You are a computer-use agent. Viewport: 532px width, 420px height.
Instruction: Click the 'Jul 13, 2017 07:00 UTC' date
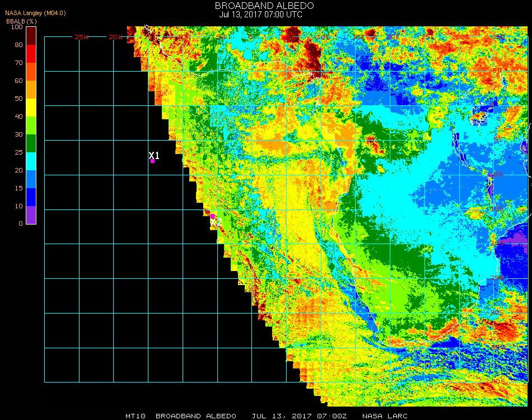[260, 15]
